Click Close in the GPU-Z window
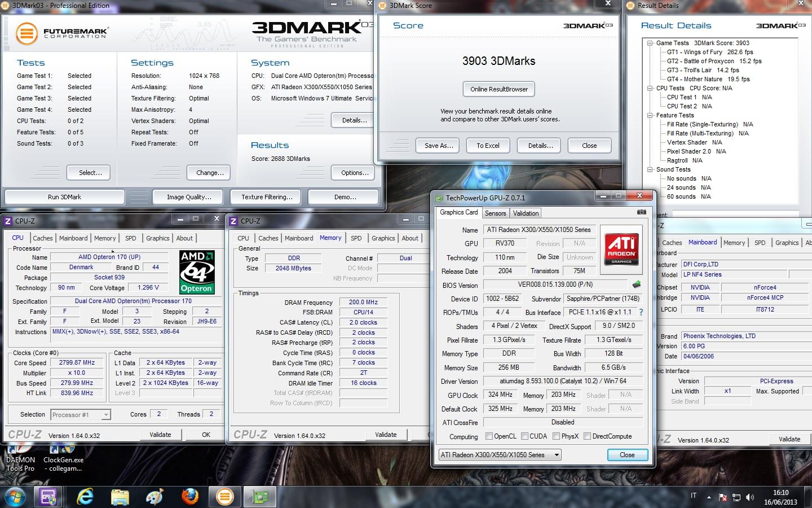Viewport: 812px width, 508px height. coord(627,455)
